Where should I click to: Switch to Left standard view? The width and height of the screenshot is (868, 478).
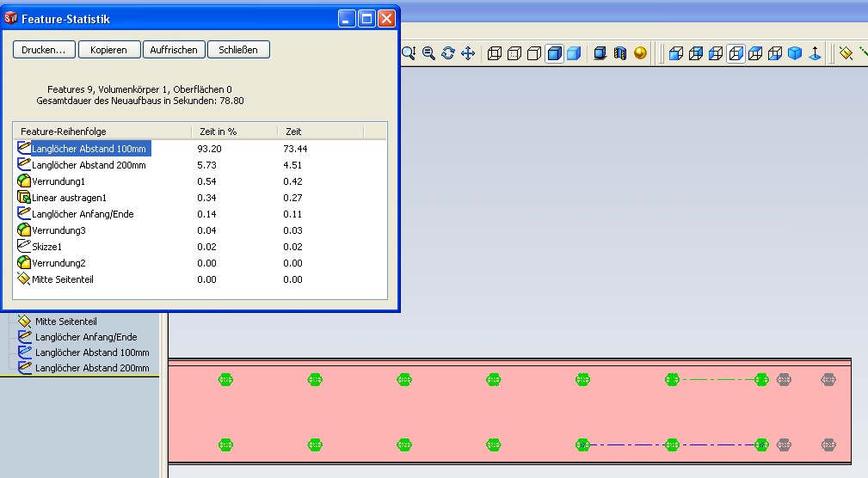coord(716,53)
